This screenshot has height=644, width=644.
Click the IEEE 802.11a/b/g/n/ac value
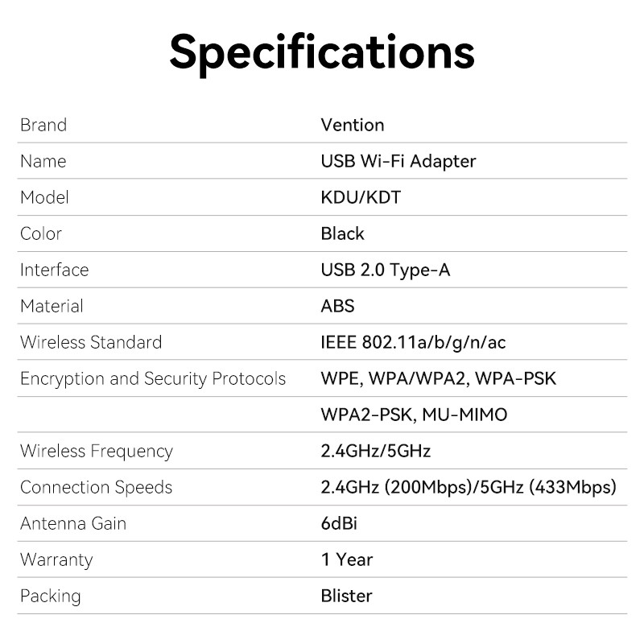[x=413, y=342]
